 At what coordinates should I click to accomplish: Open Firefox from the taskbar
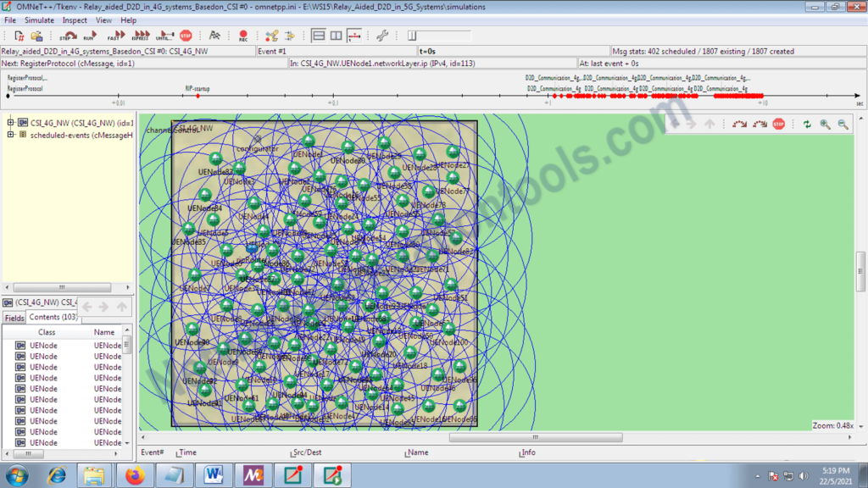136,474
